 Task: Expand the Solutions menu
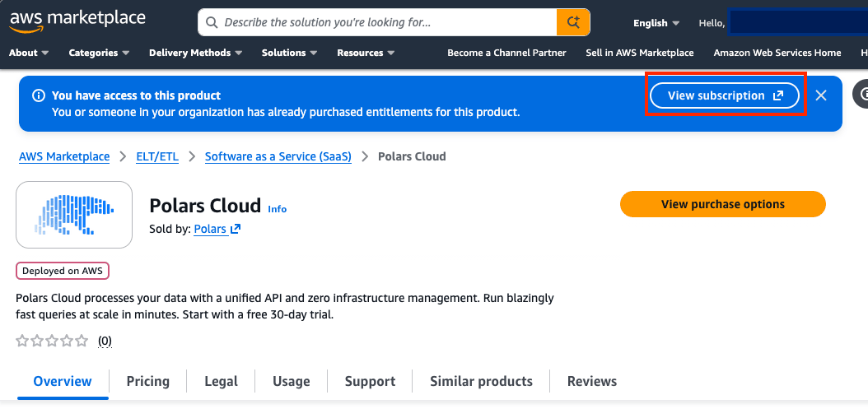[x=290, y=53]
